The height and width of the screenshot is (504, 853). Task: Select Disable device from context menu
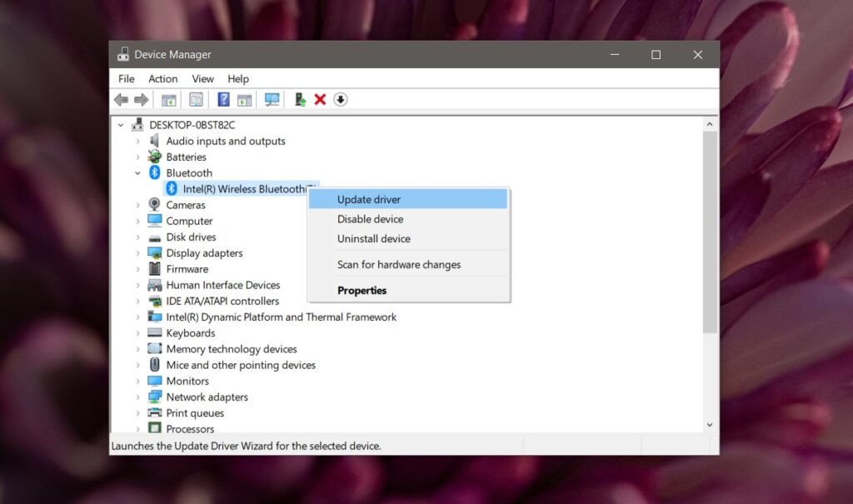[x=370, y=219]
